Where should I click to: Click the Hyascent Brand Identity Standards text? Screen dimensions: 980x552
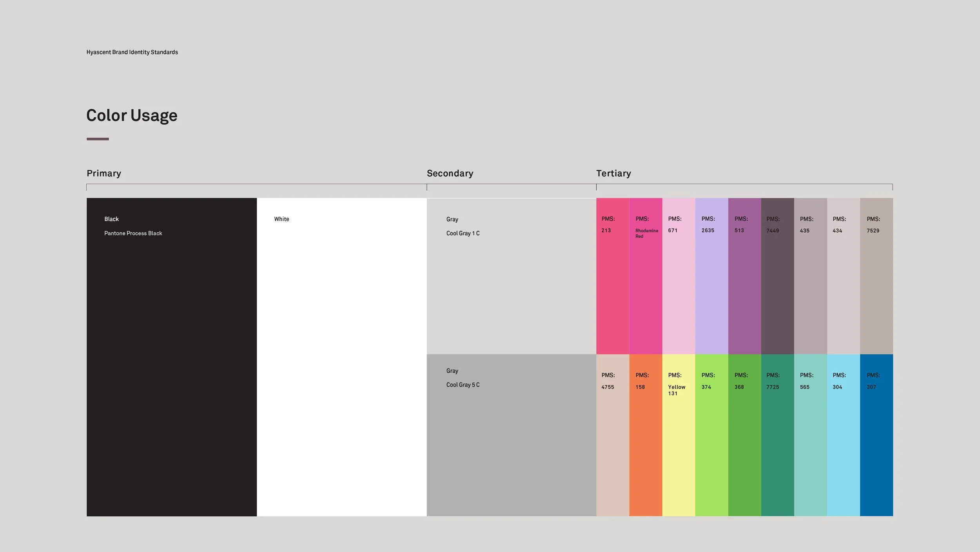click(x=132, y=52)
